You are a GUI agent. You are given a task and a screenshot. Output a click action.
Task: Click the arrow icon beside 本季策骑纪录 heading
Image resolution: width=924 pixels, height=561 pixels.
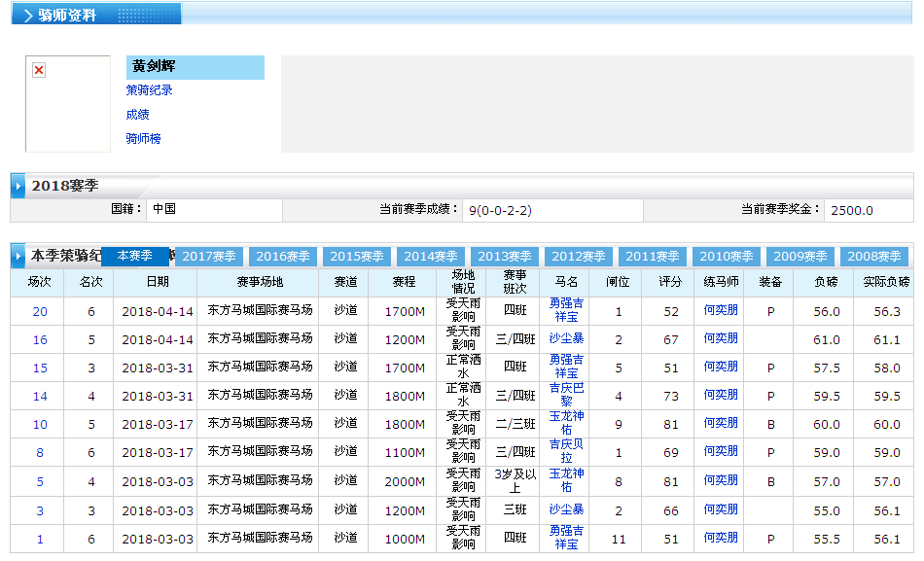[x=19, y=256]
